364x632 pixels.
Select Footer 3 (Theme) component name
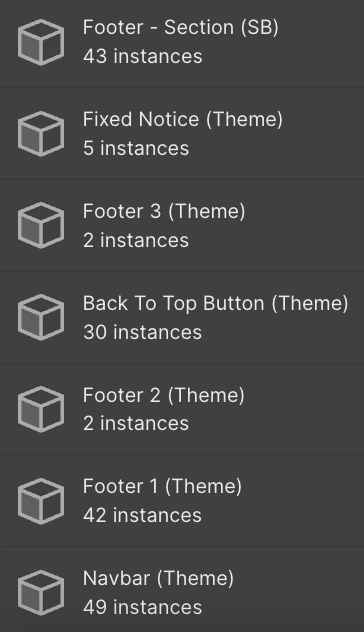click(164, 212)
